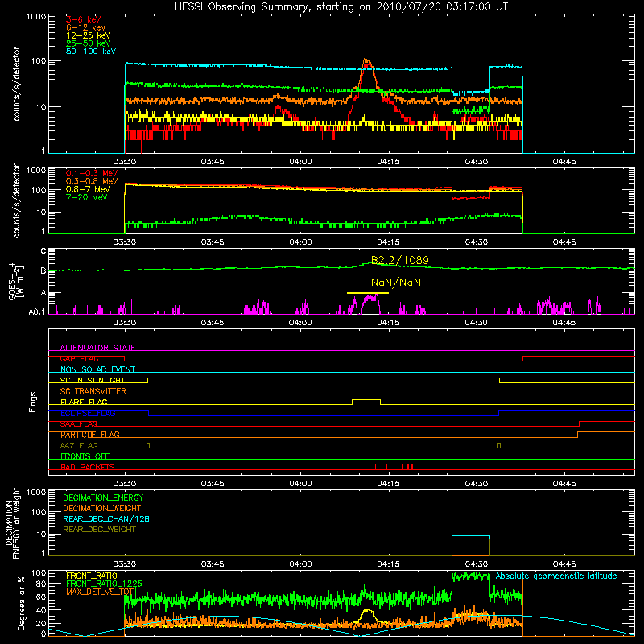Click the counts/s/detector axis label of MeV panel

click(16, 200)
